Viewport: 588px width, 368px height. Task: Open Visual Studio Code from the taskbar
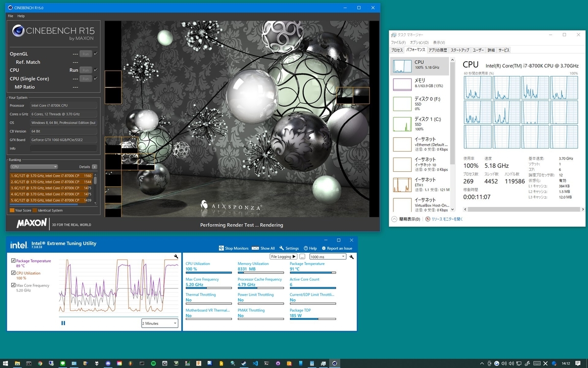pos(256,364)
